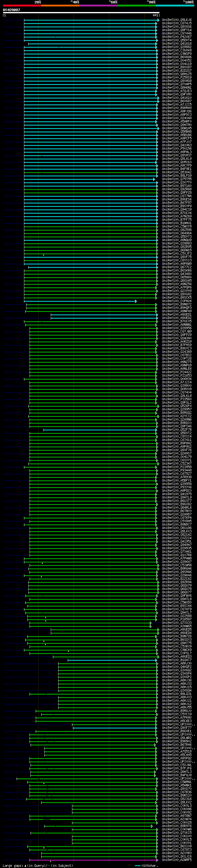Select the UniRef100_B6V686 label
197x868 pixels.
(177, 57)
